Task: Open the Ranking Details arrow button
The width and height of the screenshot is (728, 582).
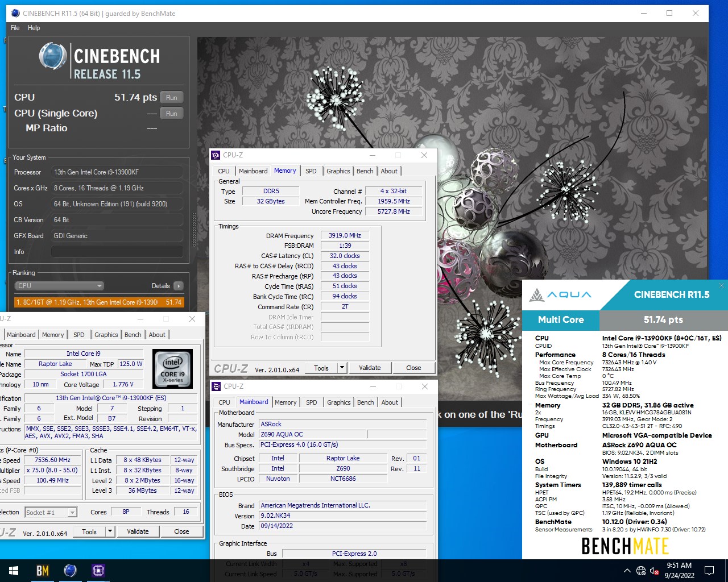Action: point(179,286)
